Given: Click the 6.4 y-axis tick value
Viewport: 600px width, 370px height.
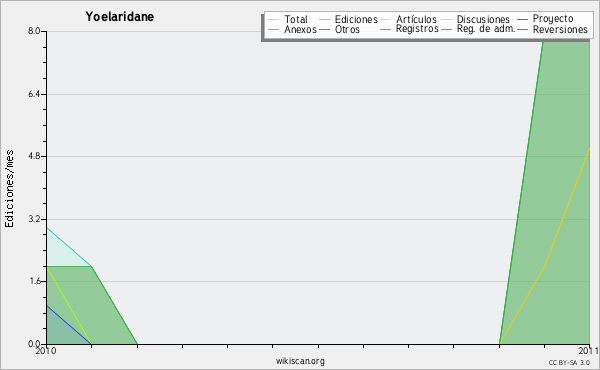Looking at the screenshot, I should click(x=34, y=94).
